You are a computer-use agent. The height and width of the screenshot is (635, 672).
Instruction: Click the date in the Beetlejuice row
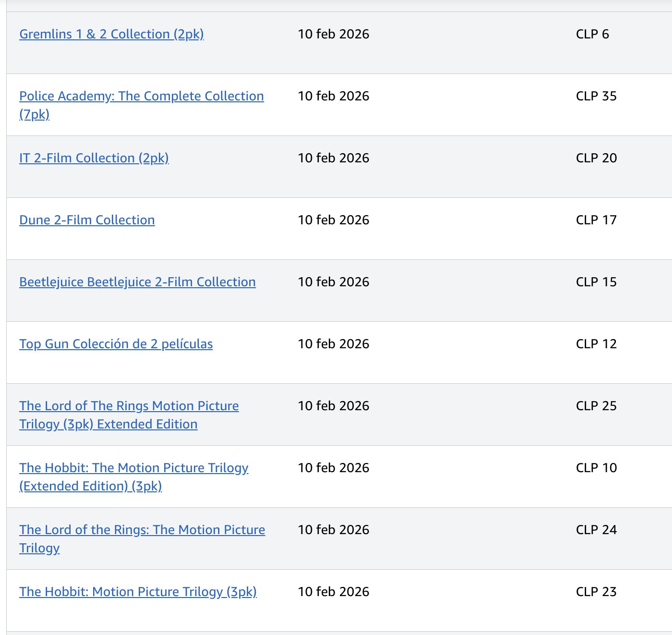[x=334, y=282]
